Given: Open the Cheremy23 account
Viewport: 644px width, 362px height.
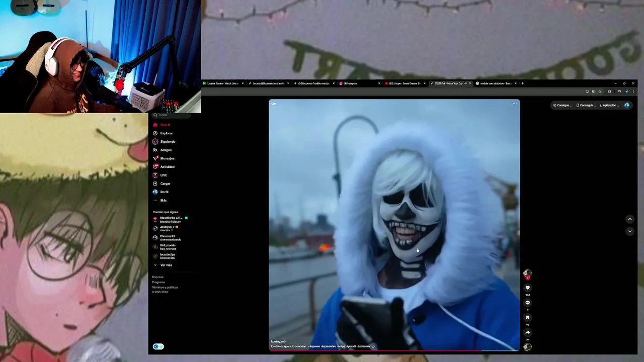Looking at the screenshot, I should [x=167, y=238].
